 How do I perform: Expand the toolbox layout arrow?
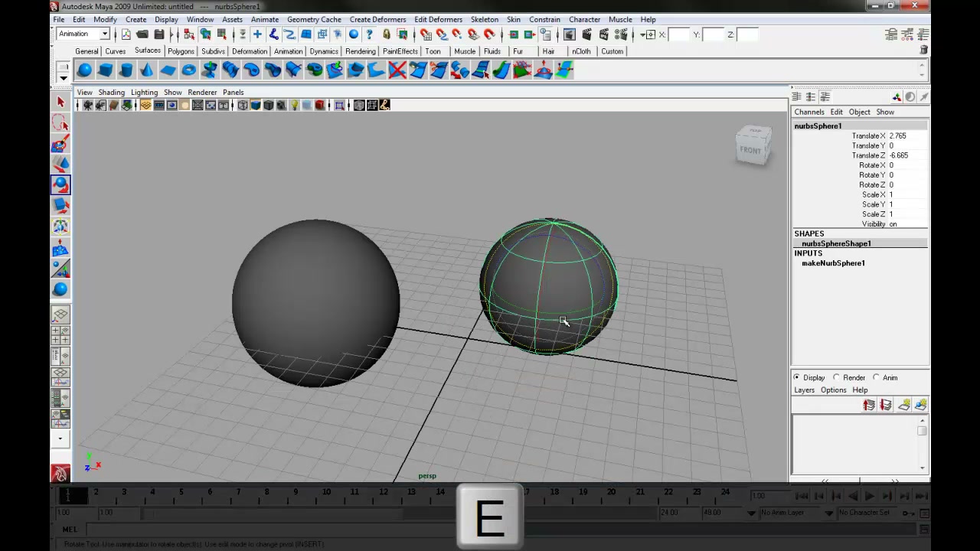click(x=60, y=439)
